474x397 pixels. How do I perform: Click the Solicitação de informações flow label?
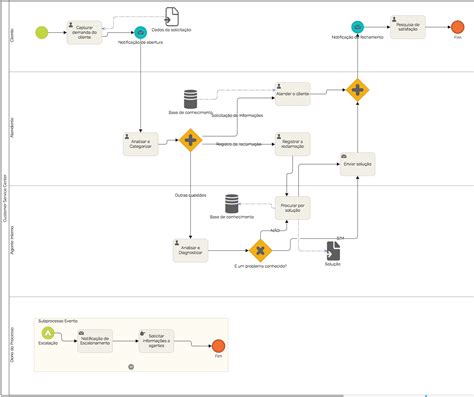(237, 115)
